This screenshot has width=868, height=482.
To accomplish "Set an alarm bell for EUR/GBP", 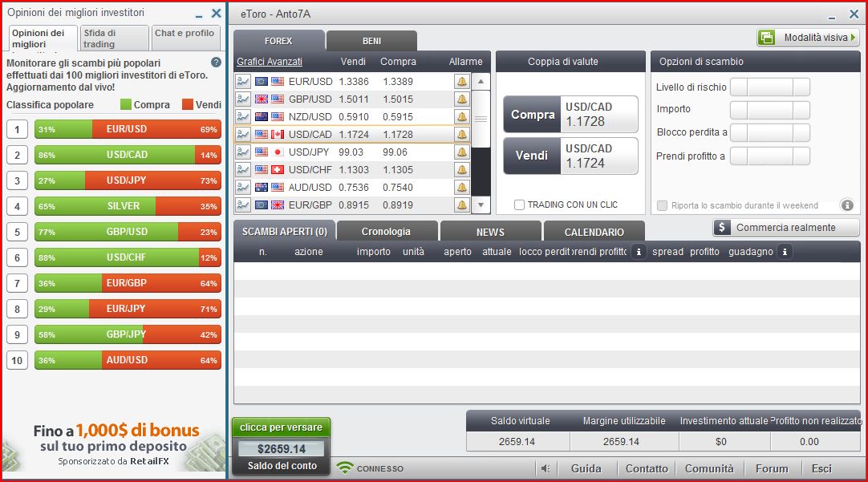I will (462, 205).
